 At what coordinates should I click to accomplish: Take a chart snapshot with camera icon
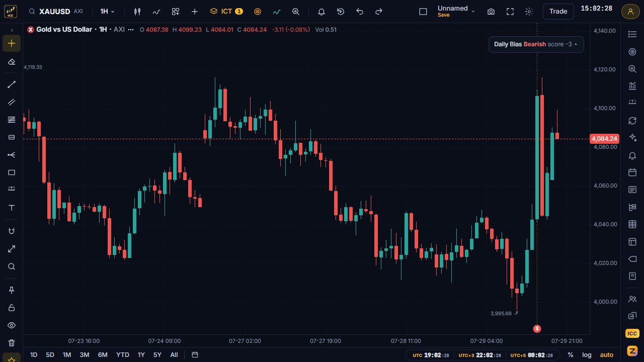pos(491,12)
